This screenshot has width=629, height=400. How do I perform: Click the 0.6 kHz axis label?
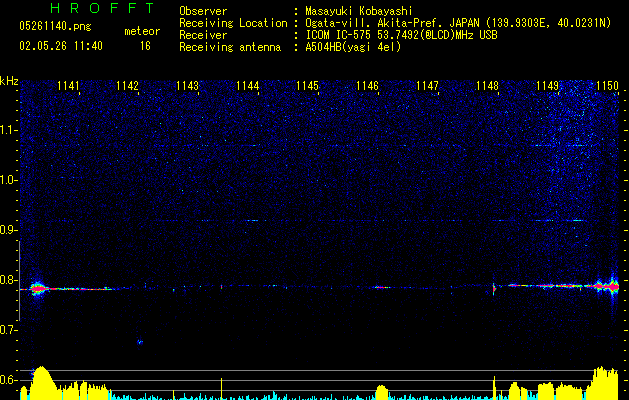[9, 380]
